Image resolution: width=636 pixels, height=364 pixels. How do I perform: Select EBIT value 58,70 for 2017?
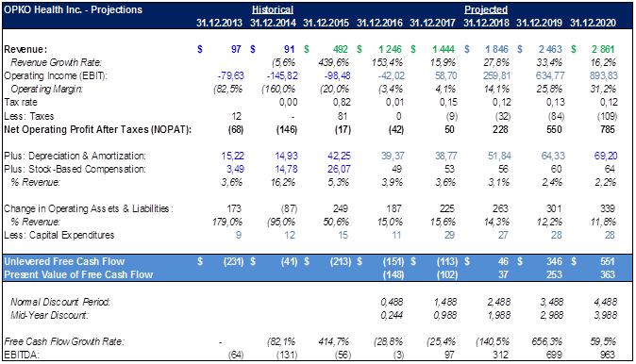[445, 75]
